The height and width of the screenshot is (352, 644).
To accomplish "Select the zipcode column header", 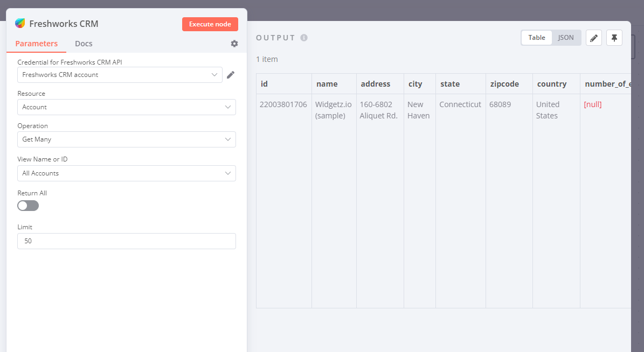I will pyautogui.click(x=504, y=84).
